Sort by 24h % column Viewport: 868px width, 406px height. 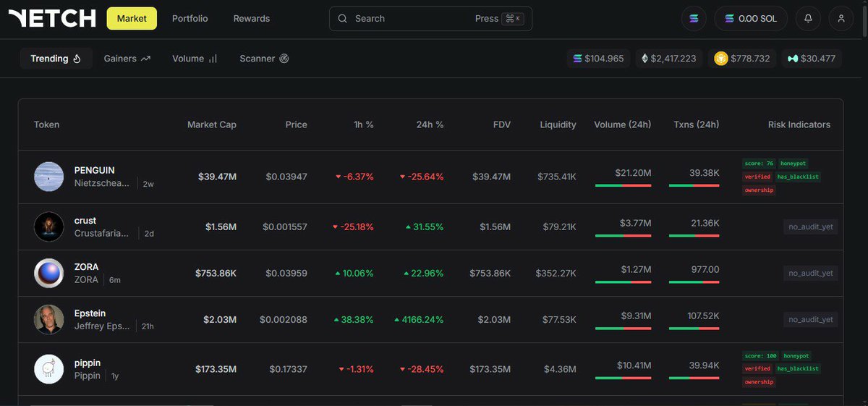click(x=430, y=124)
